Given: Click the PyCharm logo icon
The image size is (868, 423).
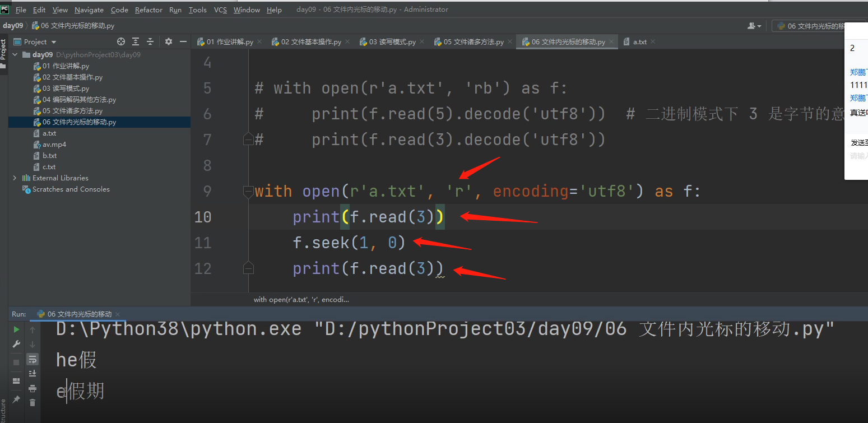Looking at the screenshot, I should pyautogui.click(x=5, y=9).
